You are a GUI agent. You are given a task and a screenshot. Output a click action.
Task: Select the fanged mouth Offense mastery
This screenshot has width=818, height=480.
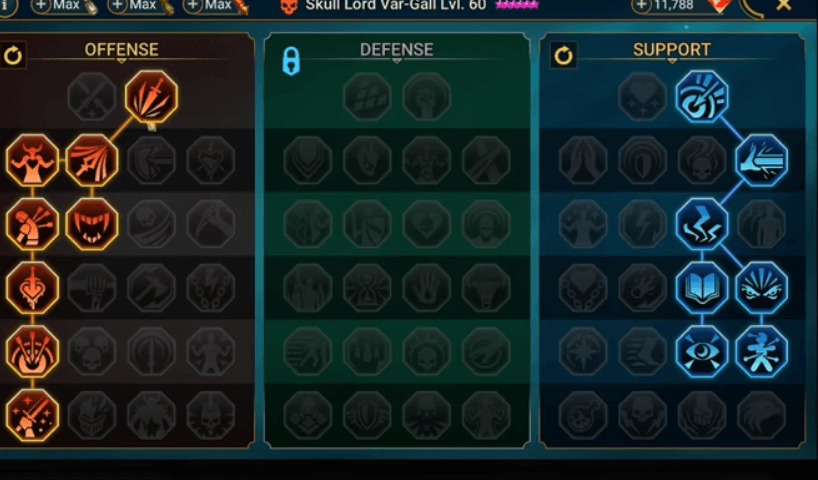[x=92, y=224]
